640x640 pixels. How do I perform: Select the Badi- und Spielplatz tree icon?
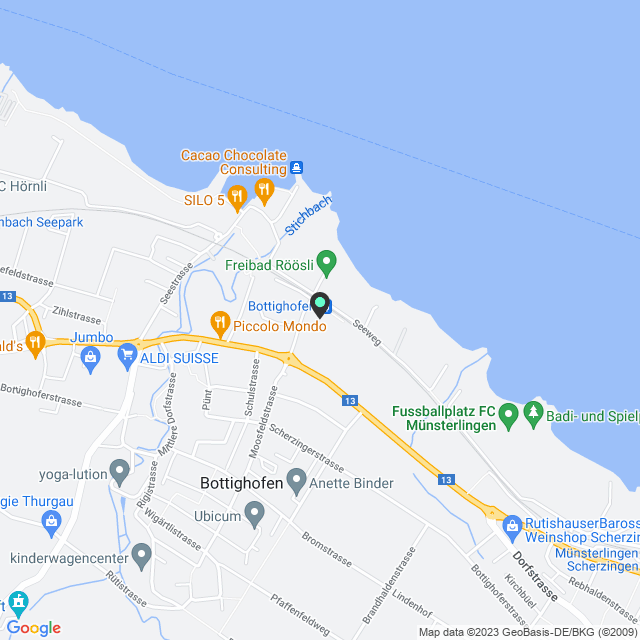[x=533, y=414]
